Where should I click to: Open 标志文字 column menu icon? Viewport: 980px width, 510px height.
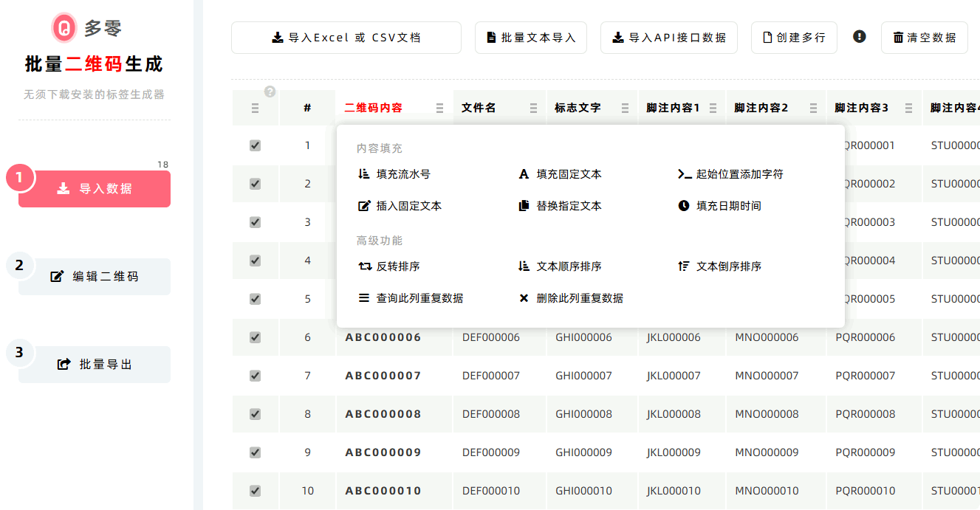[625, 108]
